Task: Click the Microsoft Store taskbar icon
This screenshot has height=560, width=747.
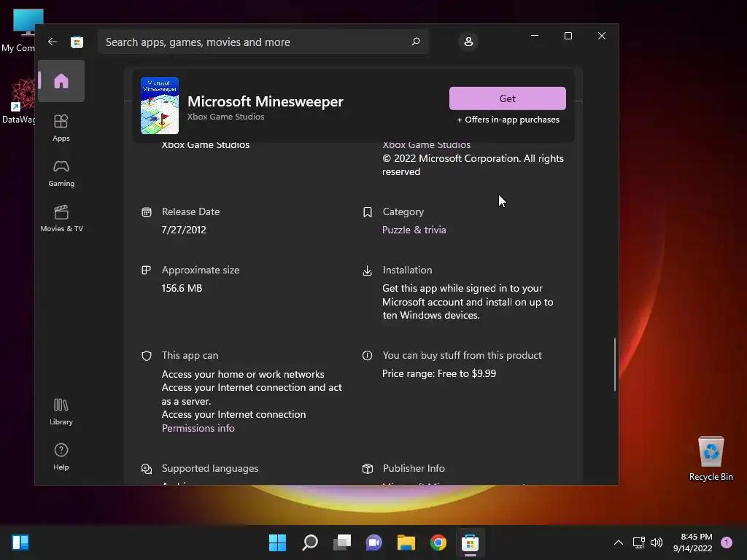Action: click(x=471, y=542)
